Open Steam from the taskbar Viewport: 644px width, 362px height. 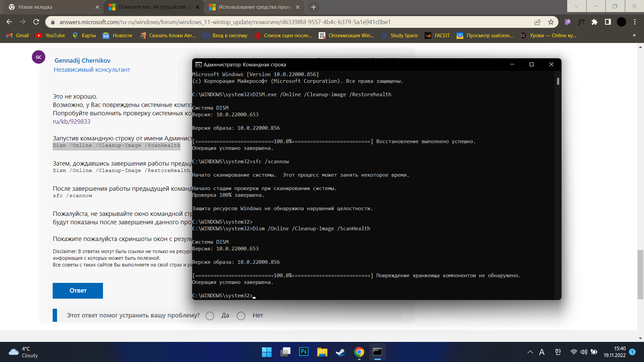coord(340,352)
